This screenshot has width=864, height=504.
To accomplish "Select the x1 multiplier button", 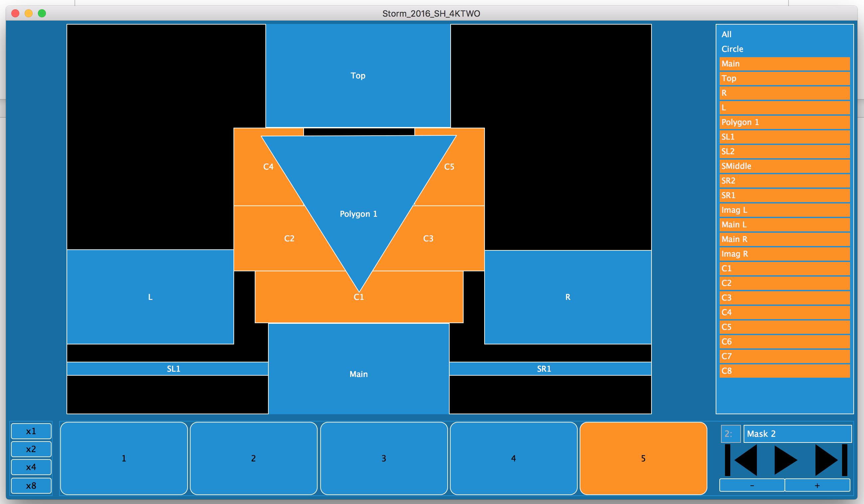I will coord(31,431).
